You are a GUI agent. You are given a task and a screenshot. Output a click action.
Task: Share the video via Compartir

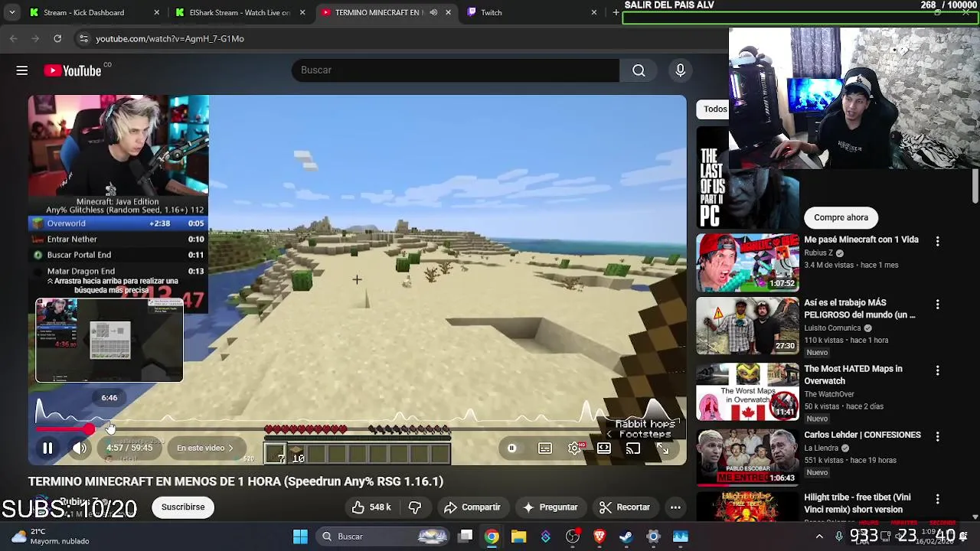click(x=472, y=507)
